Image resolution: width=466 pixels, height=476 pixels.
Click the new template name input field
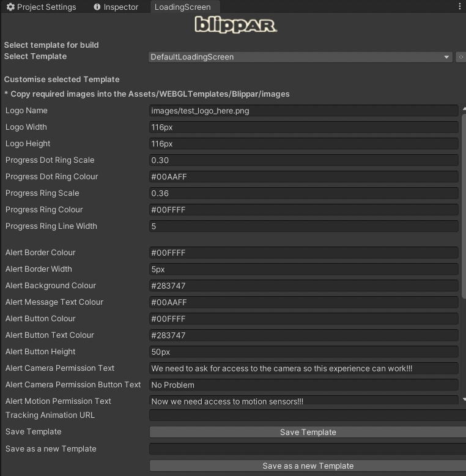[307, 449]
